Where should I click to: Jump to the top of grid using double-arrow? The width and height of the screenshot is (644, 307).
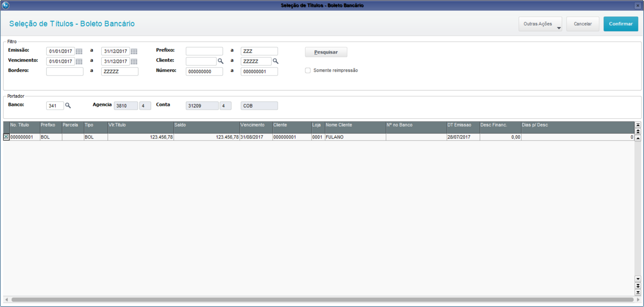638,125
